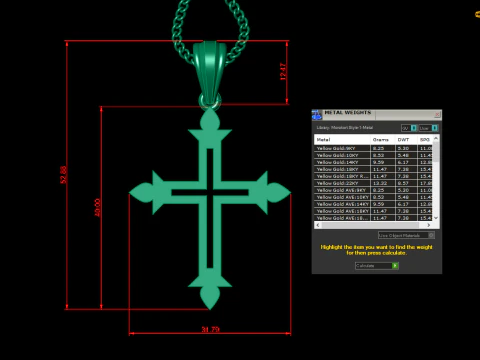Click the green arrow beside Calculate

coord(395,266)
